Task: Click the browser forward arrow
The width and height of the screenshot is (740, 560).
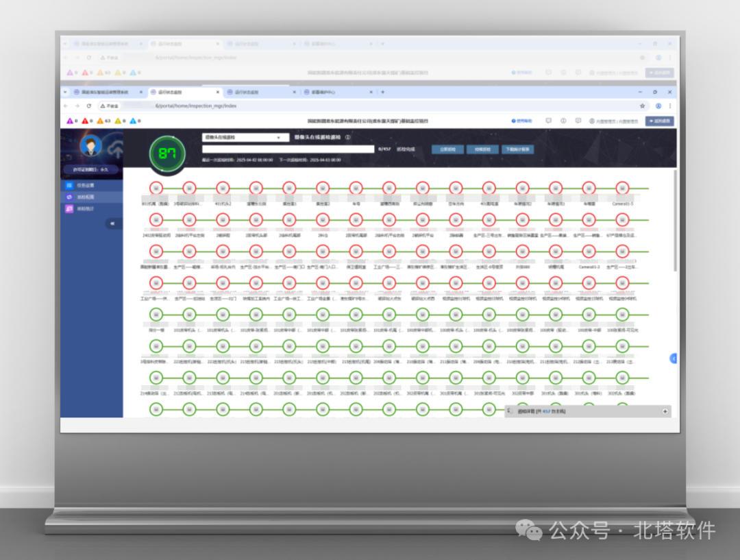Action: point(77,106)
